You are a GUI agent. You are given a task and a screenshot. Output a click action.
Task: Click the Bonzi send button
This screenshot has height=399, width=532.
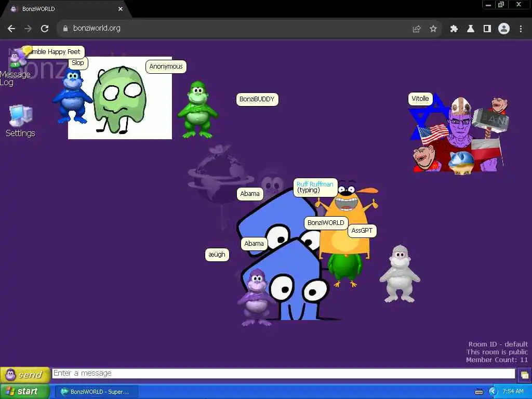pos(25,375)
